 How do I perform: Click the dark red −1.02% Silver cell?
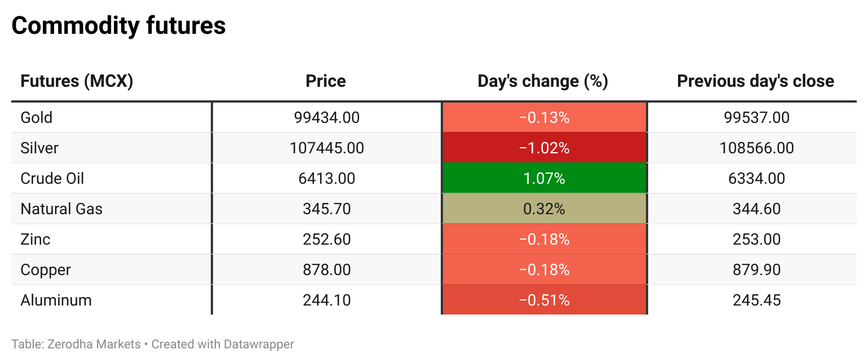click(x=544, y=148)
